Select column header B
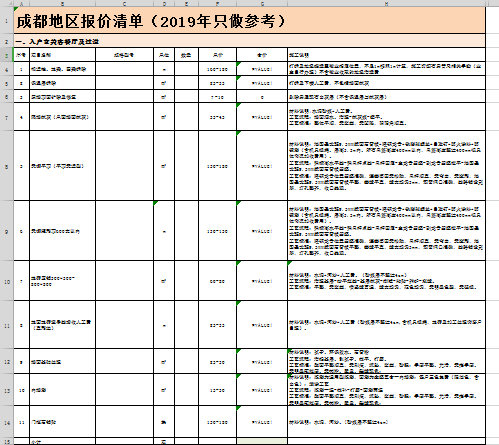 62,3
